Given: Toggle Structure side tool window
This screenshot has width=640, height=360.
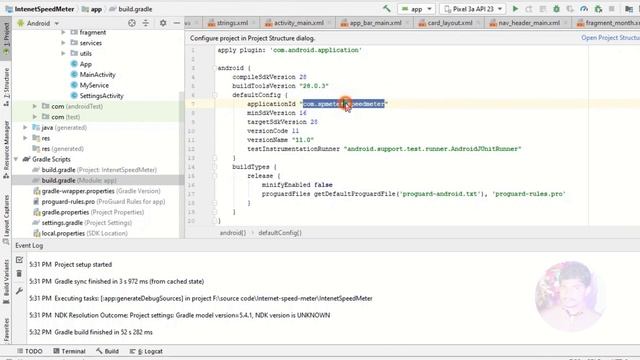Looking at the screenshot, I should [6, 86].
